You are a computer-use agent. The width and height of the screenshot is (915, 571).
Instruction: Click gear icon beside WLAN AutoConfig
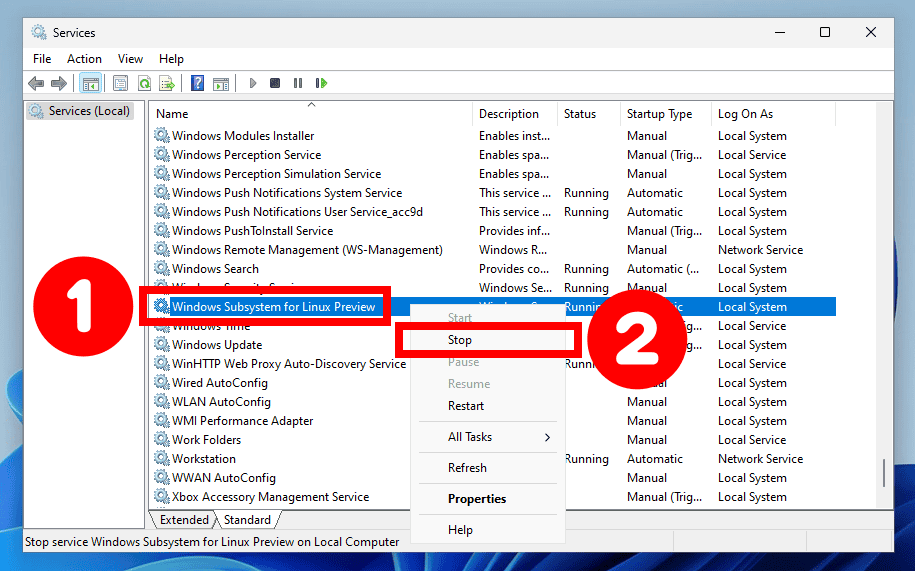coord(162,401)
